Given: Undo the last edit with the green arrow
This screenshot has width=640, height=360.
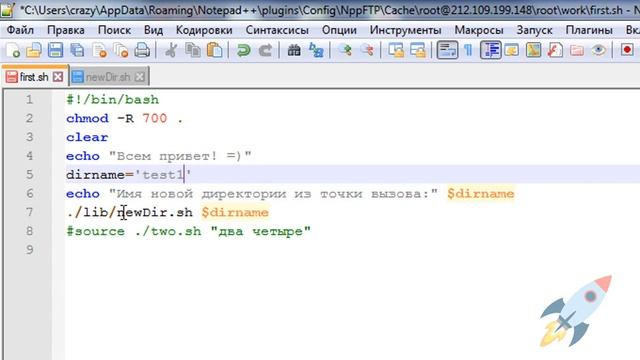Looking at the screenshot, I should (244, 51).
